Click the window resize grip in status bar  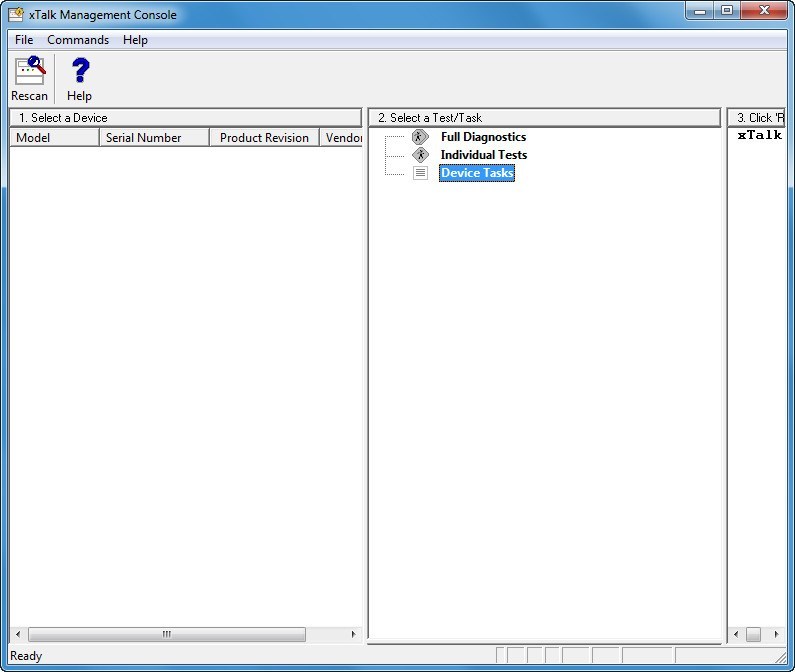[780, 657]
